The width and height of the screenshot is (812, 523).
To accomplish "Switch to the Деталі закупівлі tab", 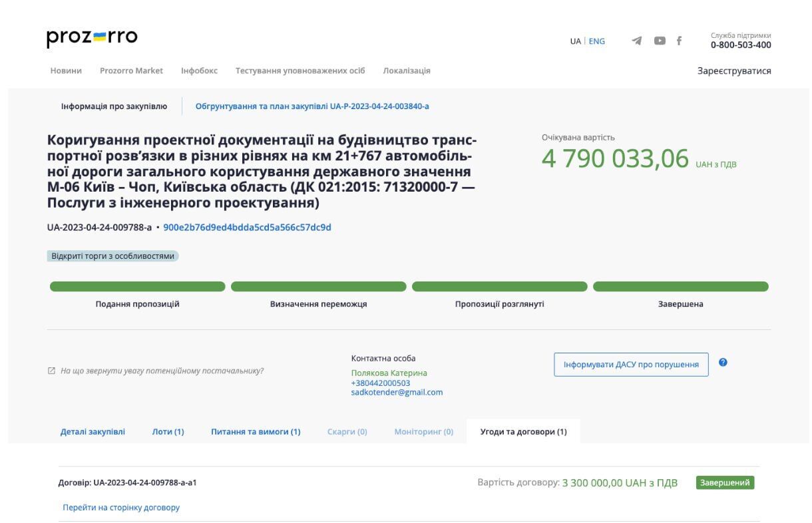I will tap(93, 432).
